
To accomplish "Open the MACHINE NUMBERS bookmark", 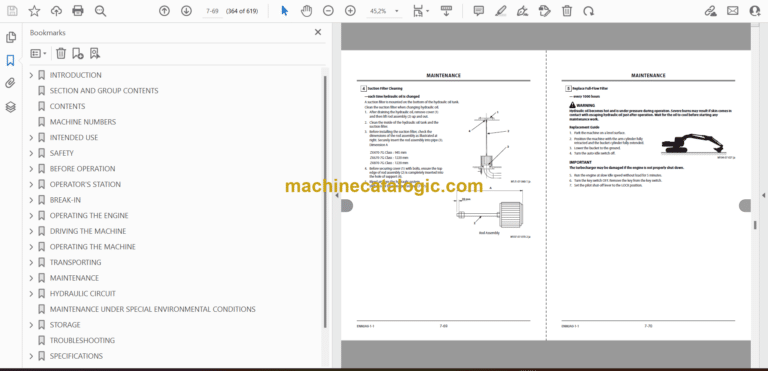I will [83, 122].
